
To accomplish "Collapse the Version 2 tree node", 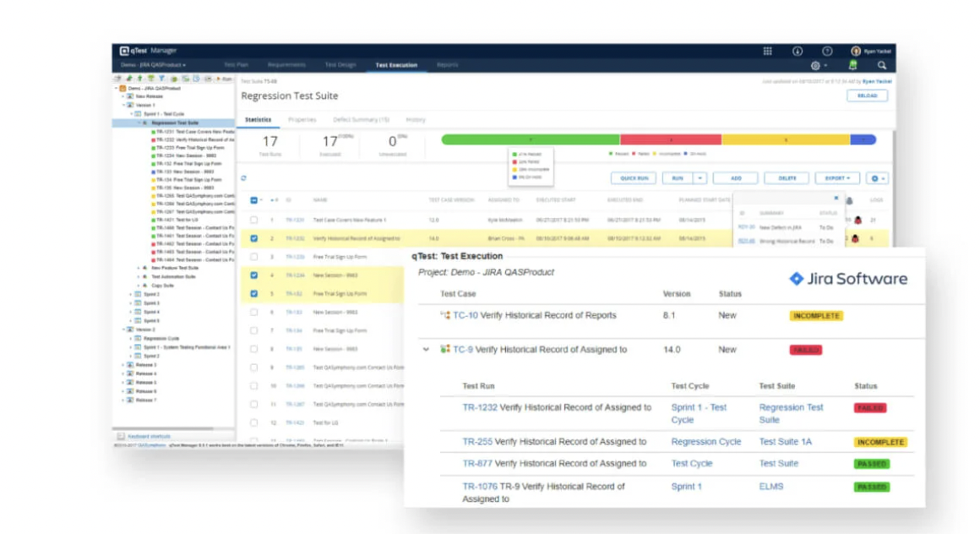I will click(123, 330).
